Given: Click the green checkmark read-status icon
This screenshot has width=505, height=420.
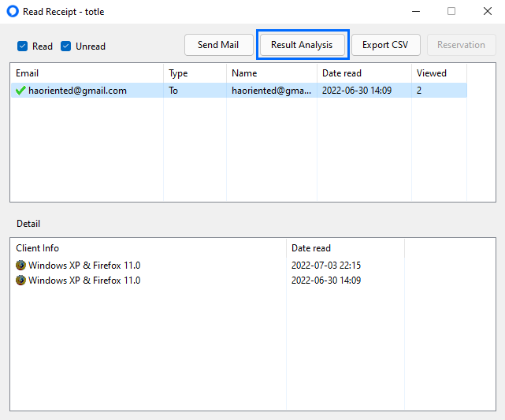Looking at the screenshot, I should [20, 91].
